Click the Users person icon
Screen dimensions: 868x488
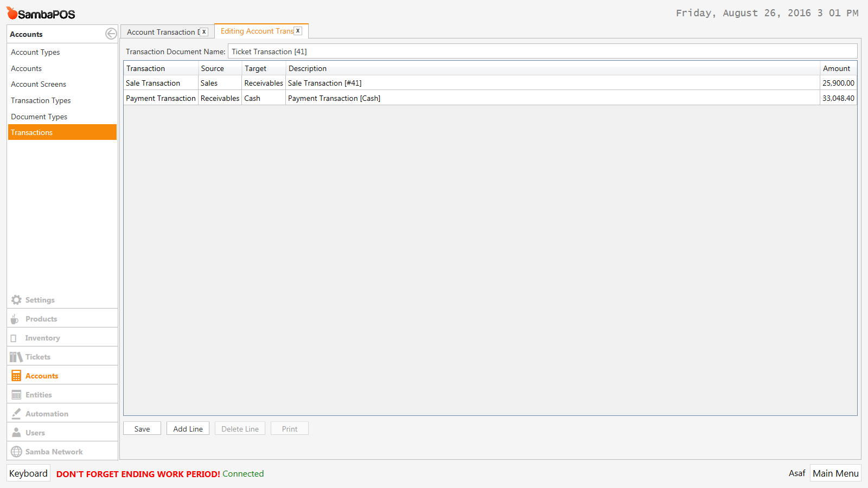click(x=16, y=433)
